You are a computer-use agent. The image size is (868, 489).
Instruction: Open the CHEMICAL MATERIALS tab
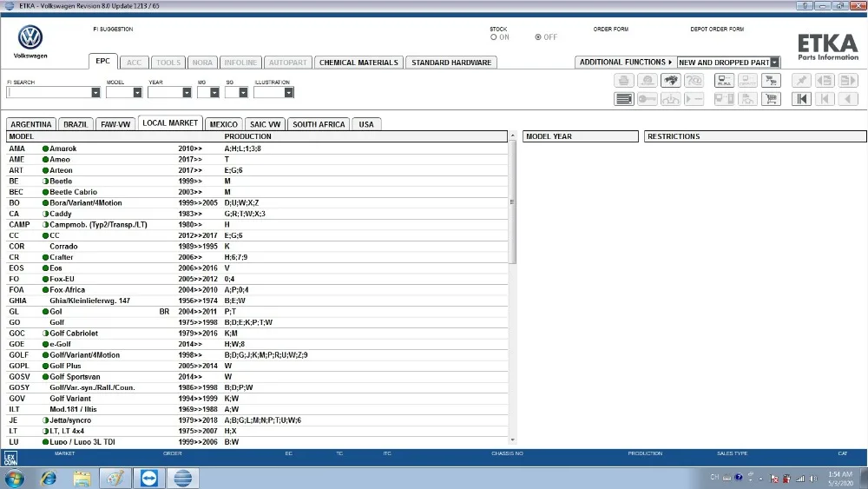tap(358, 63)
